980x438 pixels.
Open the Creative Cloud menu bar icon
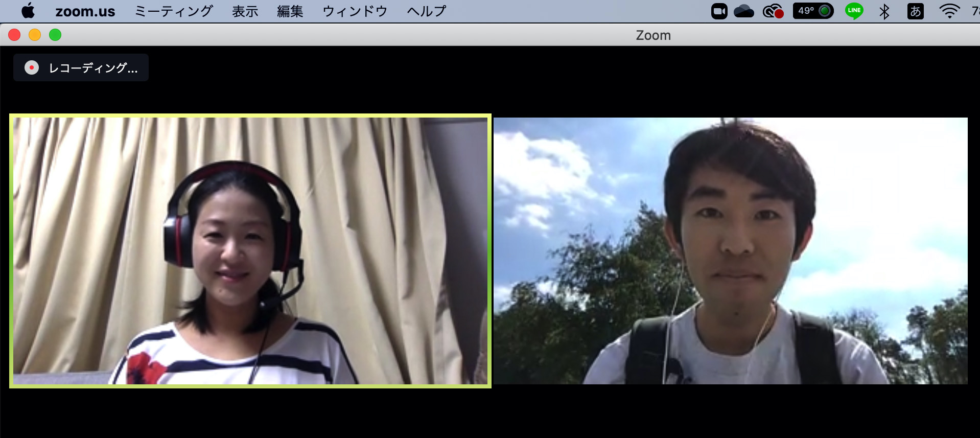point(773,11)
